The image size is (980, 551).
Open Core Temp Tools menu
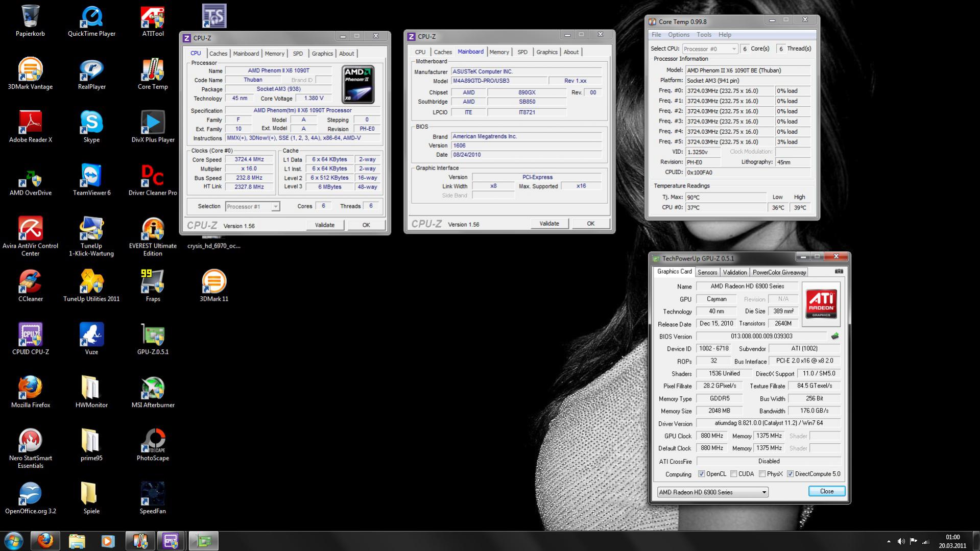704,35
